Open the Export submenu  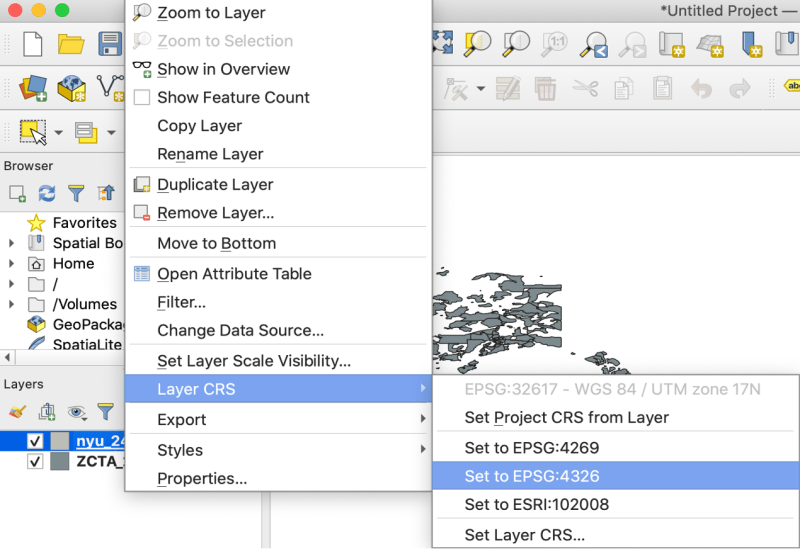tap(279, 419)
